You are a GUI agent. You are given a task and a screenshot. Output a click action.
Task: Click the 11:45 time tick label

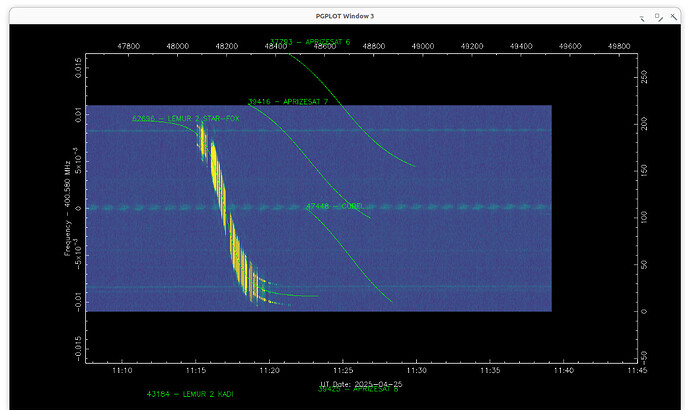pos(637,370)
